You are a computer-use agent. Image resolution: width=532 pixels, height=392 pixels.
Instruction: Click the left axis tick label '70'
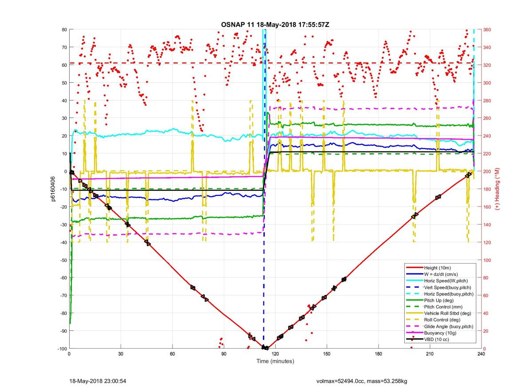pyautogui.click(x=64, y=47)
